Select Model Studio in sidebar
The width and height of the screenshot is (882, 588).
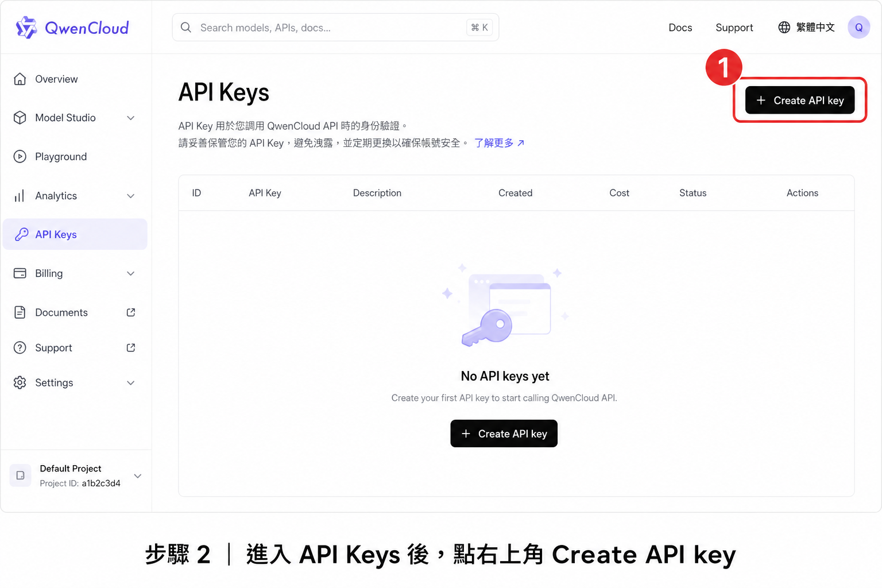pos(75,118)
